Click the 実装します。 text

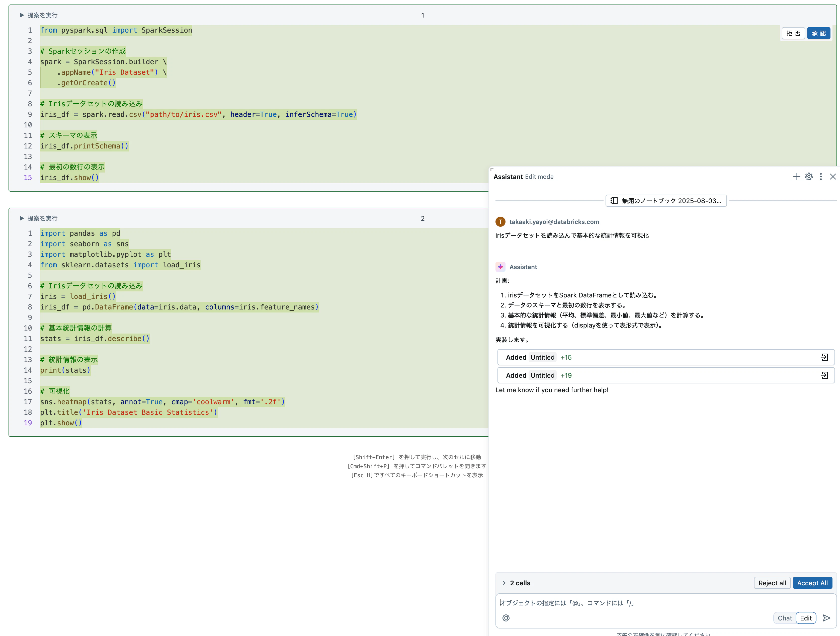tap(513, 340)
